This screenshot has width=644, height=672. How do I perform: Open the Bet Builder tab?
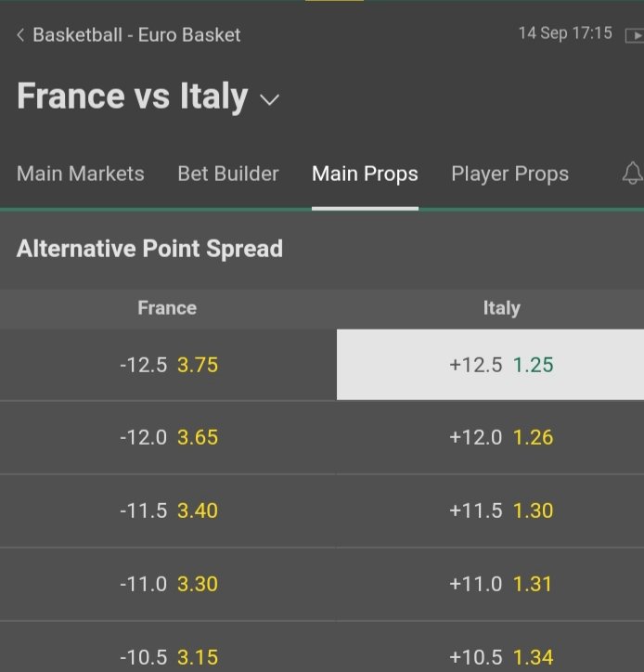coord(228,174)
